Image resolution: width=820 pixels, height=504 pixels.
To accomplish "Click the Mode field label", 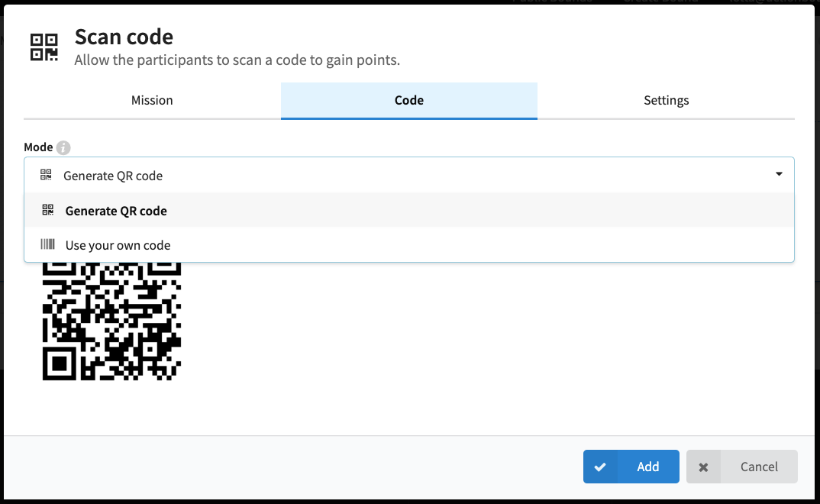I will (38, 147).
